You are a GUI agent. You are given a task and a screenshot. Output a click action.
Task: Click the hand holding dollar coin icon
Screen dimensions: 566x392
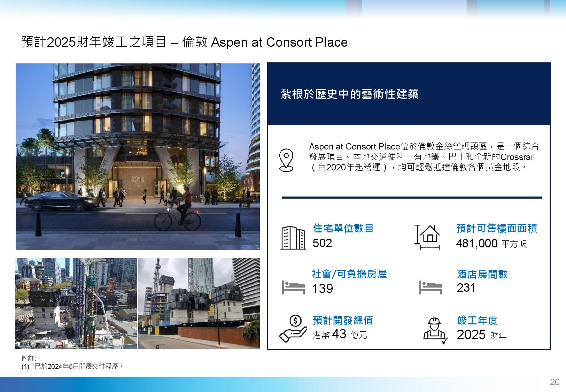(x=293, y=329)
